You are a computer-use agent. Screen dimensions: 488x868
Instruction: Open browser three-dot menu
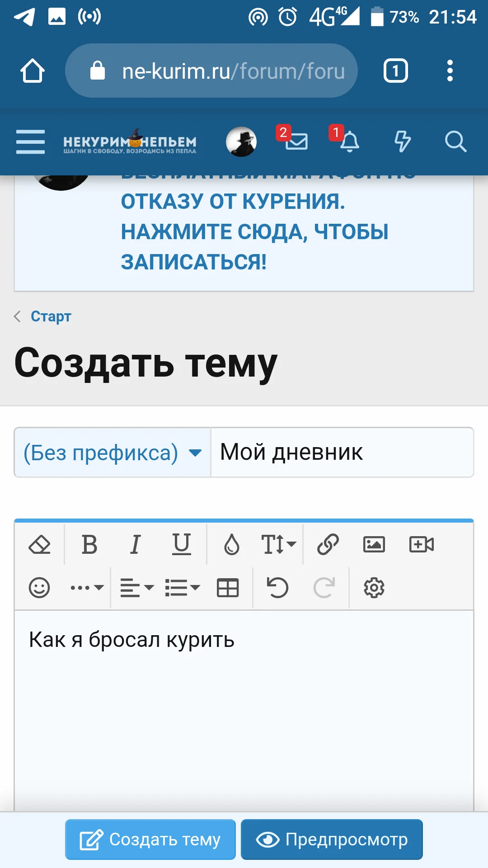click(450, 71)
